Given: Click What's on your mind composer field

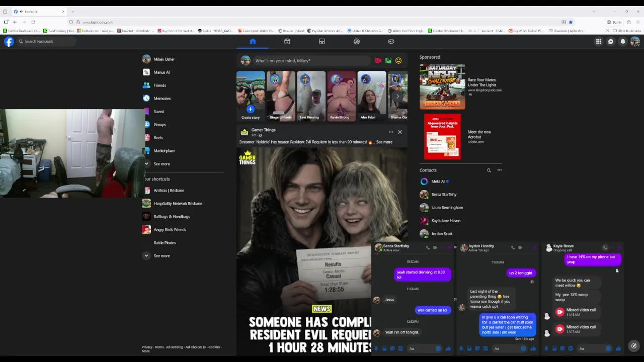Looking at the screenshot, I should click(x=312, y=61).
